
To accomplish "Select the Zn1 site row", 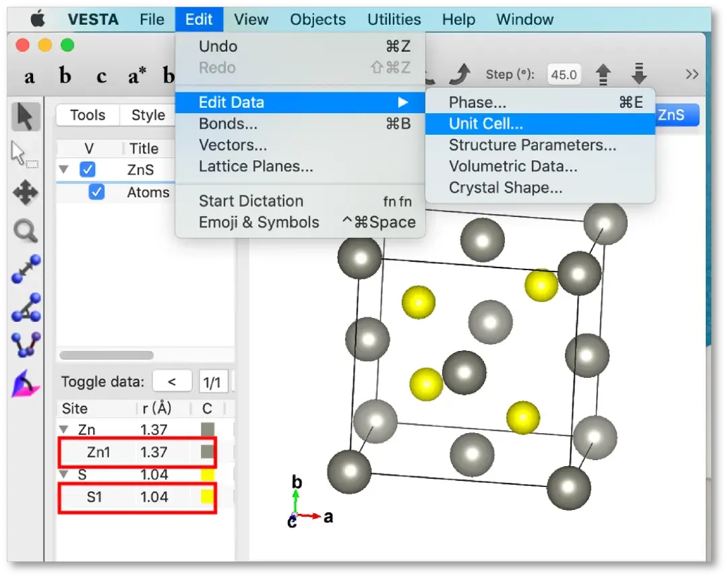I will click(138, 452).
